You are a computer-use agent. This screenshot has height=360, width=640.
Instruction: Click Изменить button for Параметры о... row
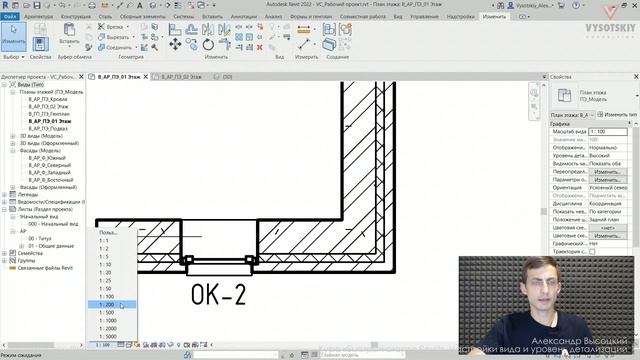click(x=607, y=180)
